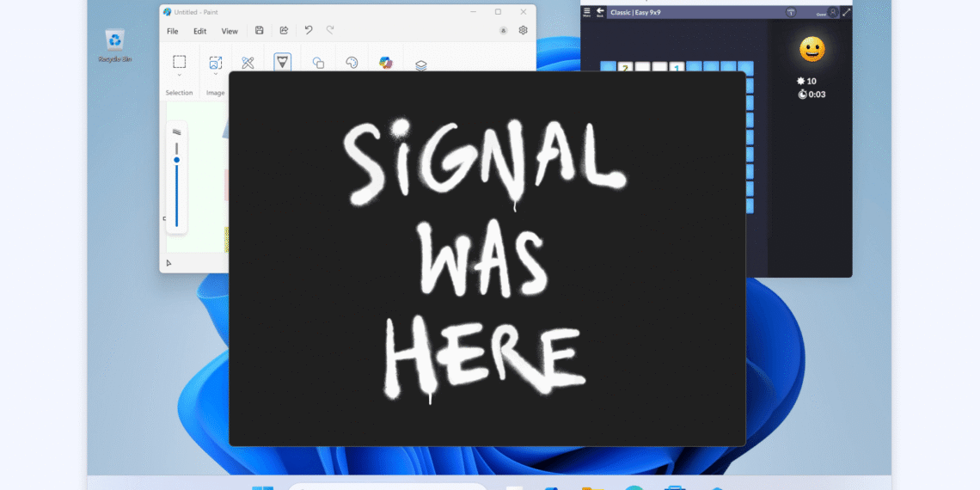Undo the last Paint action

click(309, 31)
